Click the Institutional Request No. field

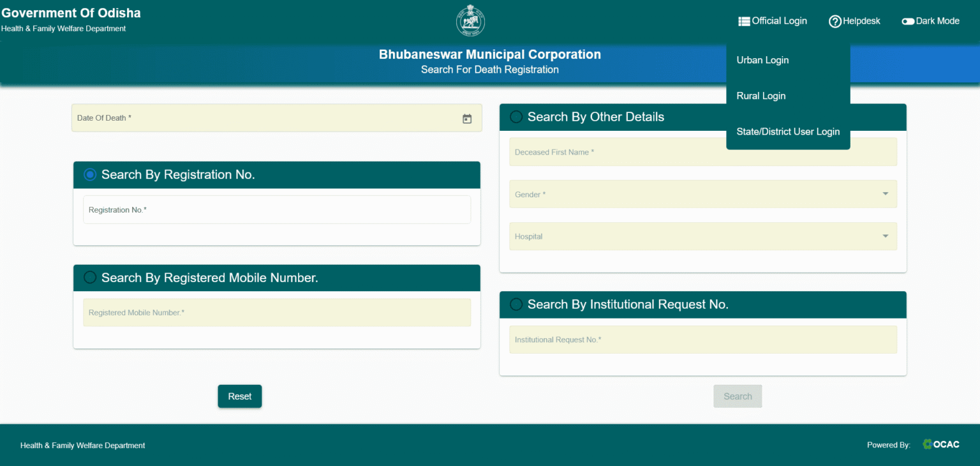[x=702, y=340]
